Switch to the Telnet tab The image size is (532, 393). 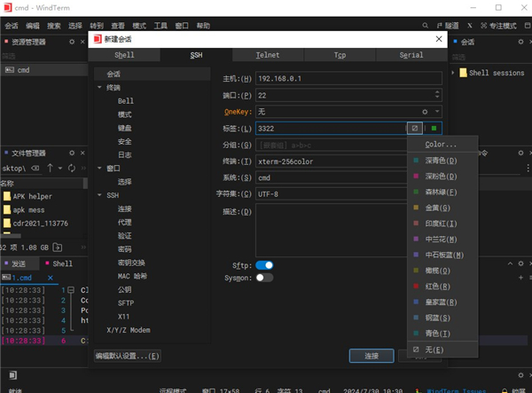click(267, 55)
